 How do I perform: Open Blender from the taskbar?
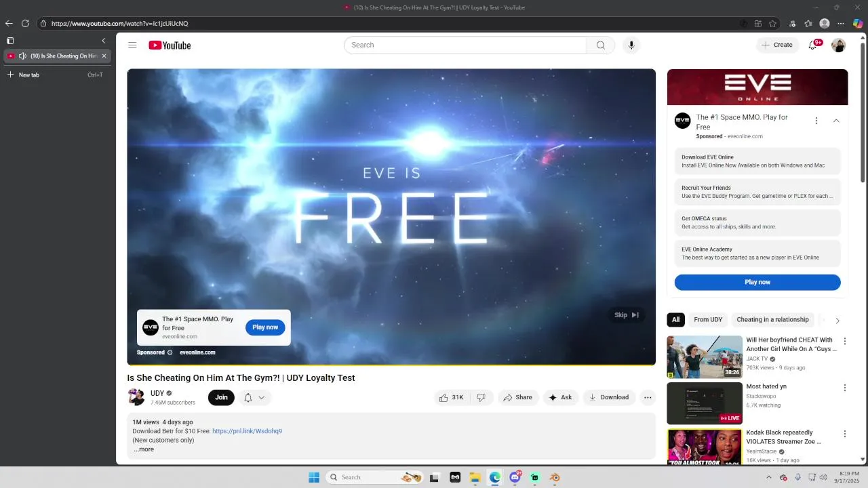pyautogui.click(x=555, y=477)
